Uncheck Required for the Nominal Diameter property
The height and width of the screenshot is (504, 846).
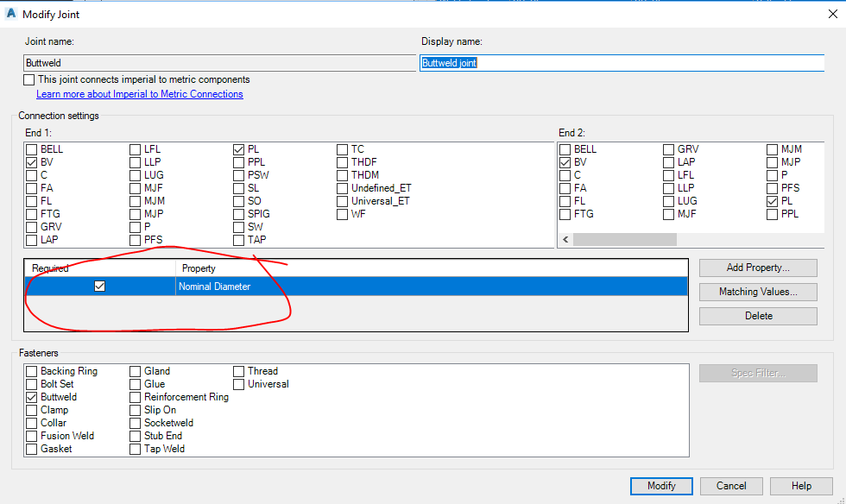(99, 286)
